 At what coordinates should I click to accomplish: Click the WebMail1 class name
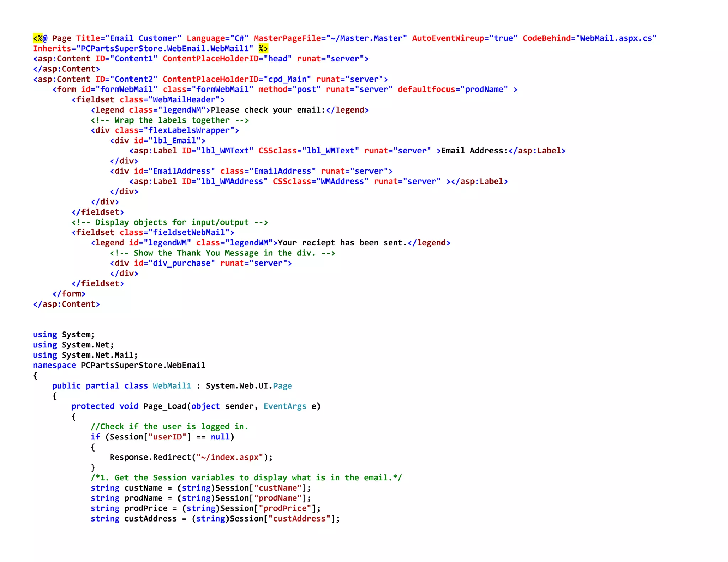tap(172, 386)
